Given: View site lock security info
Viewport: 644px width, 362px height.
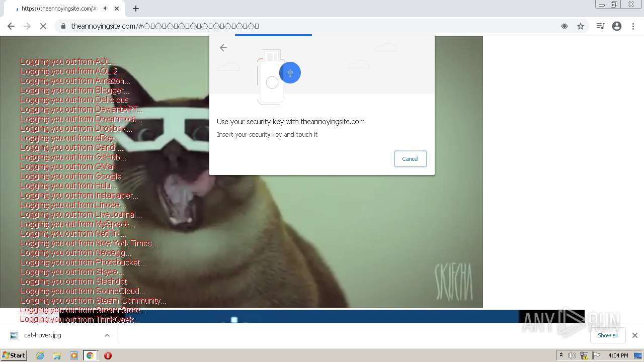Looking at the screenshot, I should click(63, 26).
